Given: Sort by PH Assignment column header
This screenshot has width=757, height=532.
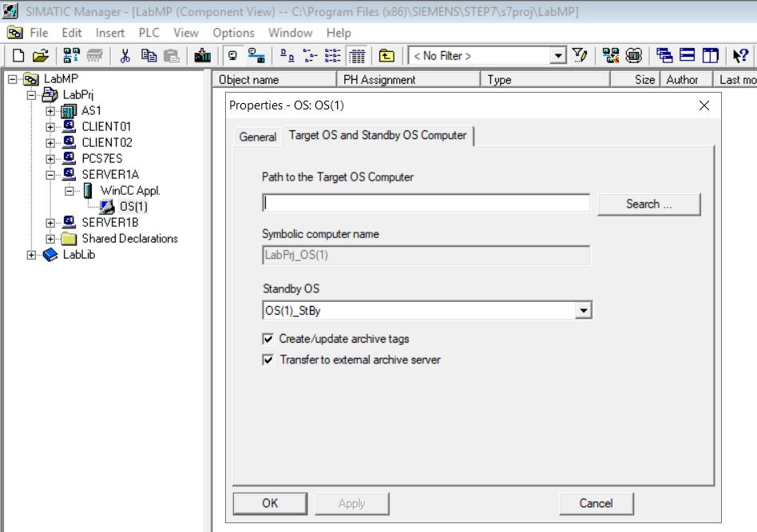Looking at the screenshot, I should pyautogui.click(x=408, y=80).
